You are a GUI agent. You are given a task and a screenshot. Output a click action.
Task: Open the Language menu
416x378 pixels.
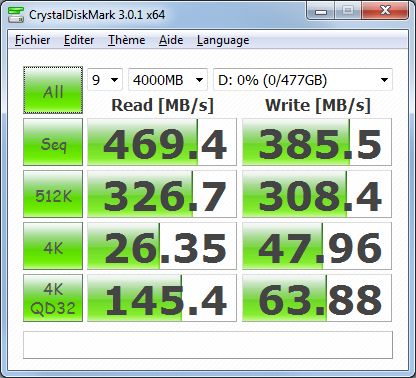coord(223,40)
